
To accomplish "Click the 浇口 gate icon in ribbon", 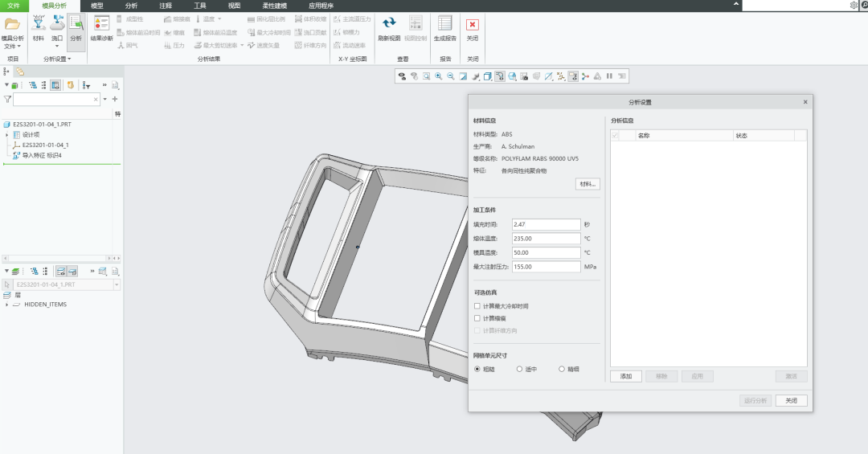I will tap(57, 23).
